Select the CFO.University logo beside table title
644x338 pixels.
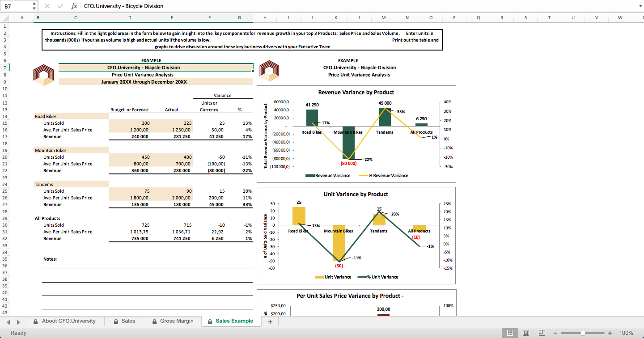pyautogui.click(x=44, y=75)
